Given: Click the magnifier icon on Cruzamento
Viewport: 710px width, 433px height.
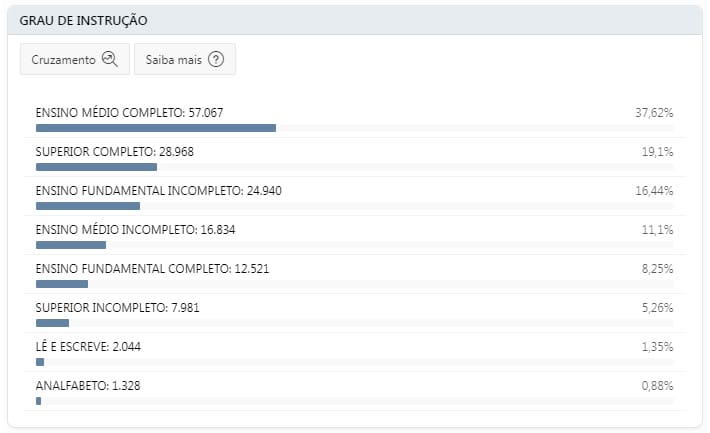Looking at the screenshot, I should click(x=110, y=60).
